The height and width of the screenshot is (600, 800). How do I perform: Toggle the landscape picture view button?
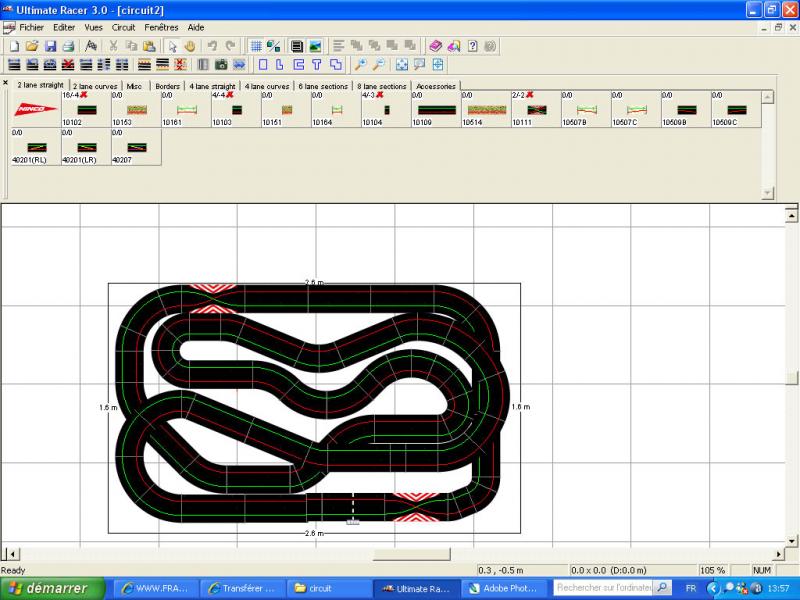315,46
